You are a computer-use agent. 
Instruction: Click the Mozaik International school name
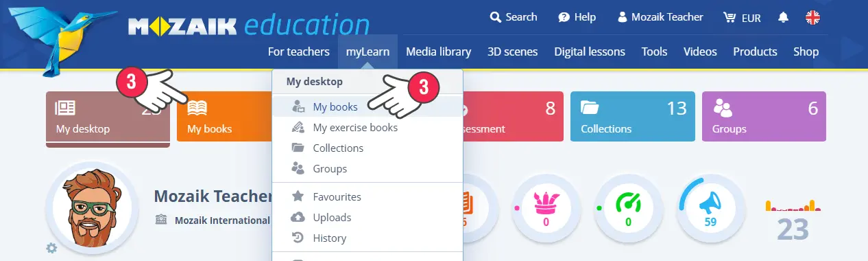[x=222, y=220]
